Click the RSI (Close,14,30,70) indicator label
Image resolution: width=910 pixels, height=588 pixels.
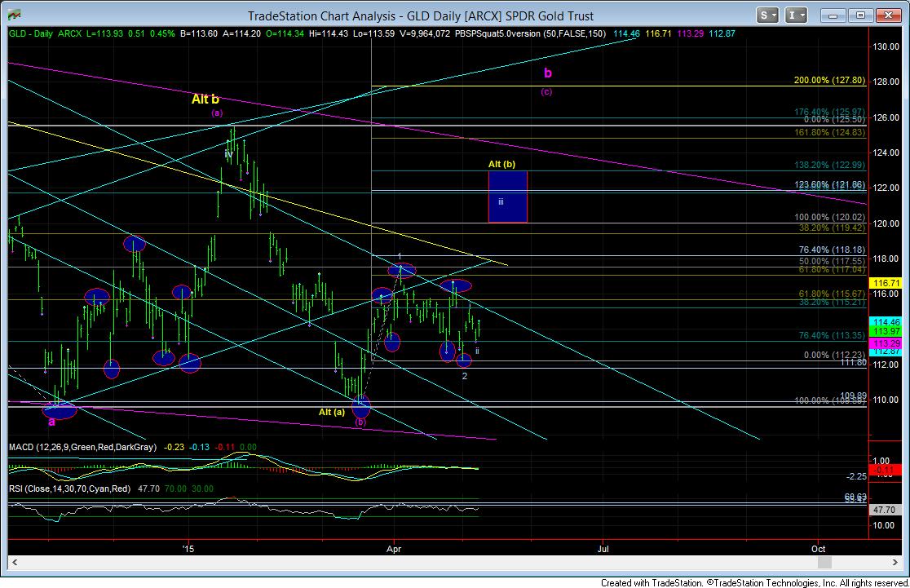click(69, 489)
